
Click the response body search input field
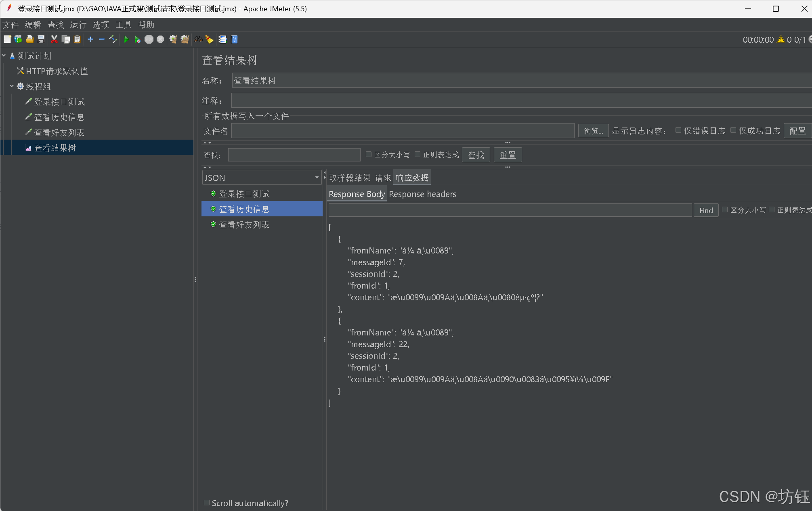click(x=510, y=210)
